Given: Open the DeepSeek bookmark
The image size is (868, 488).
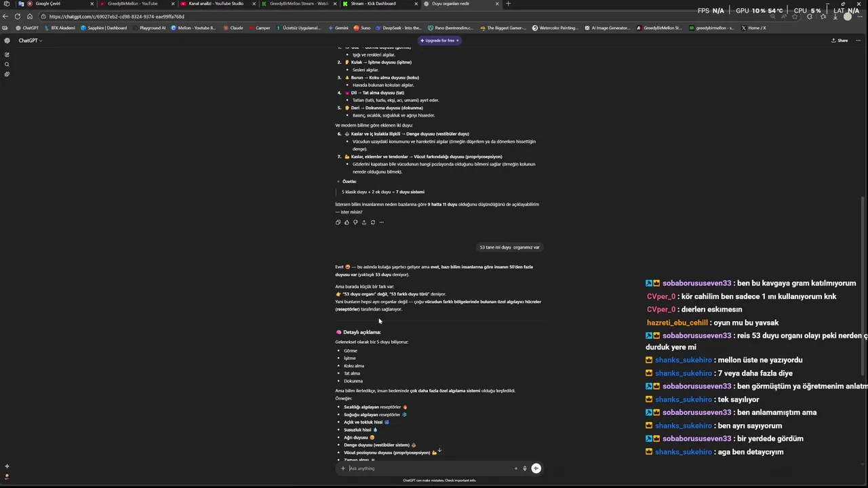Looking at the screenshot, I should (x=398, y=28).
